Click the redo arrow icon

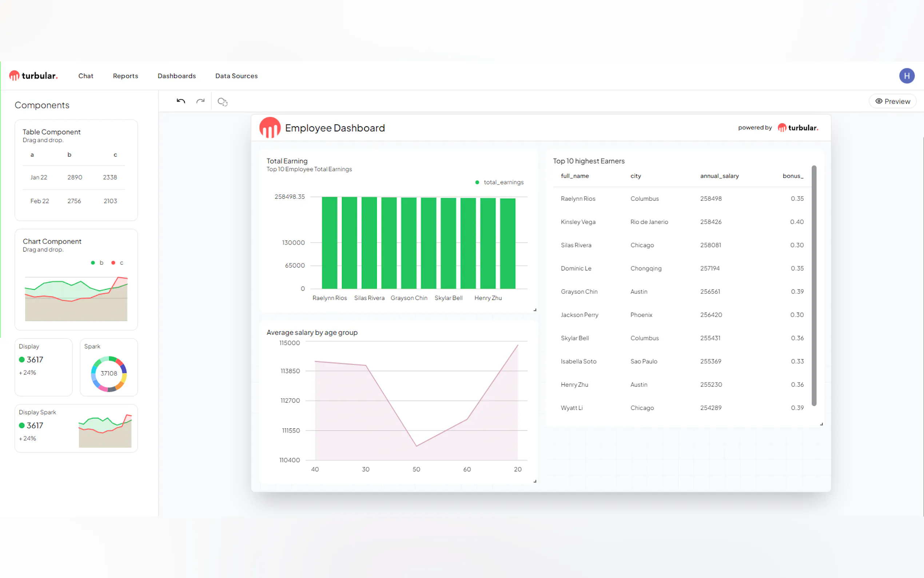click(200, 101)
